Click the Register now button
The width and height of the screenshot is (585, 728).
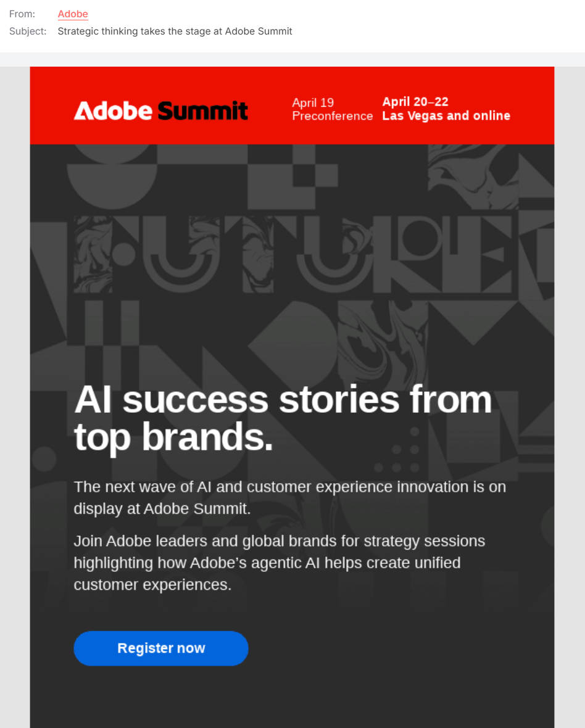tap(160, 648)
